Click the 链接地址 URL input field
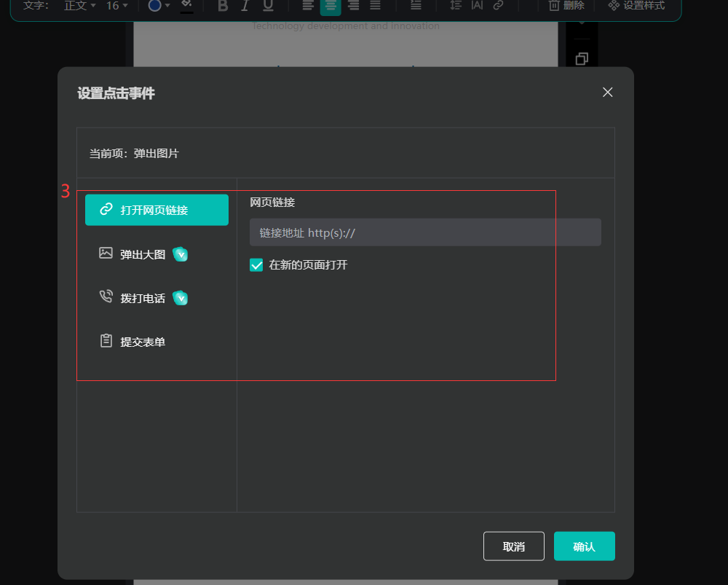Screen dimensions: 728x585 [x=425, y=232]
